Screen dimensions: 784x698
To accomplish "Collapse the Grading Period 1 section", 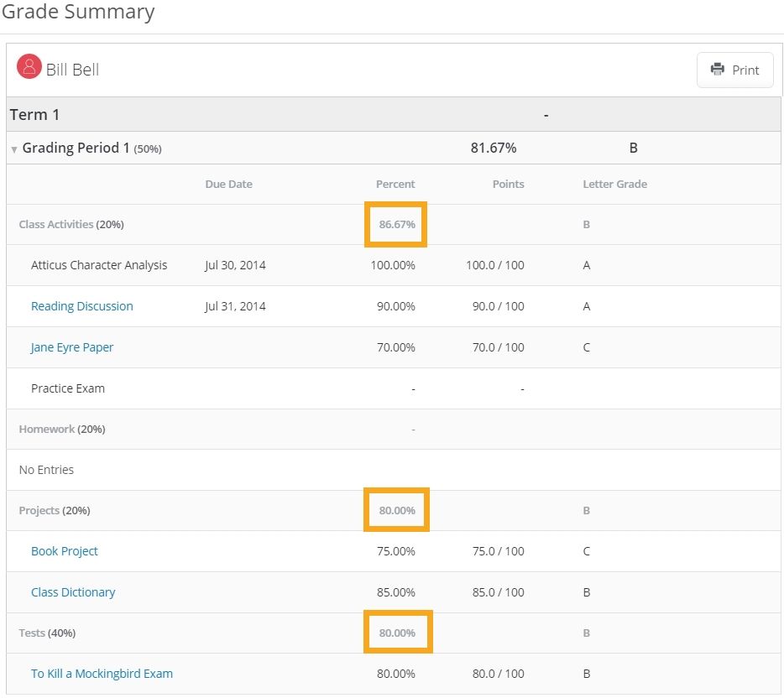I will pos(14,149).
